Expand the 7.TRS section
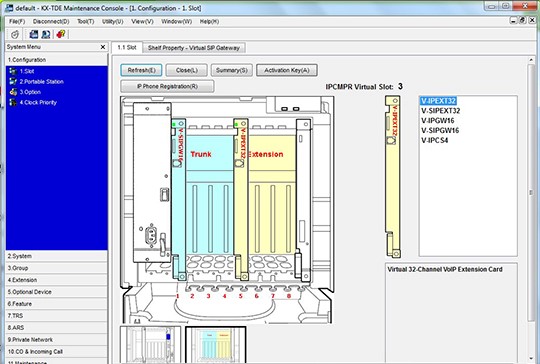Screen dimensions: 540x364 pyautogui.click(x=56, y=316)
